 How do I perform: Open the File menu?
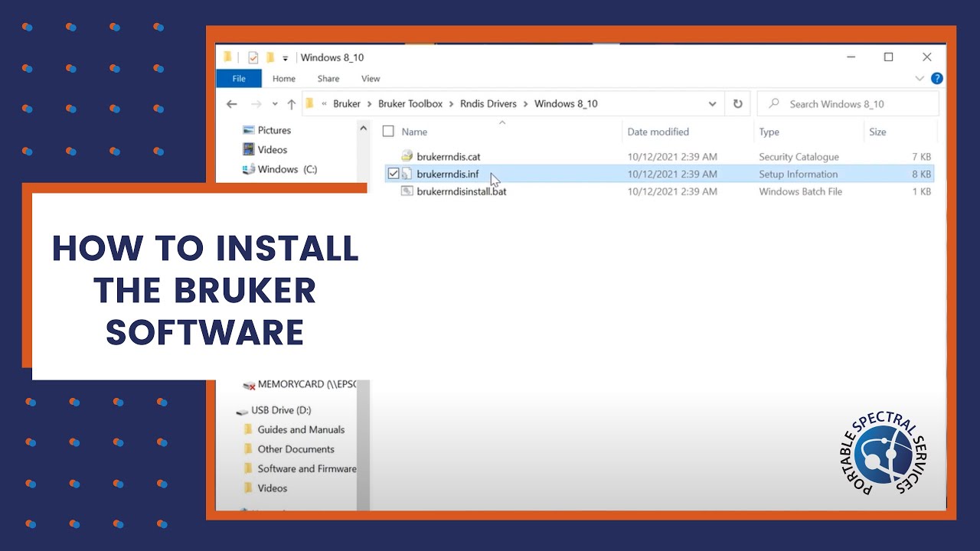tap(239, 78)
